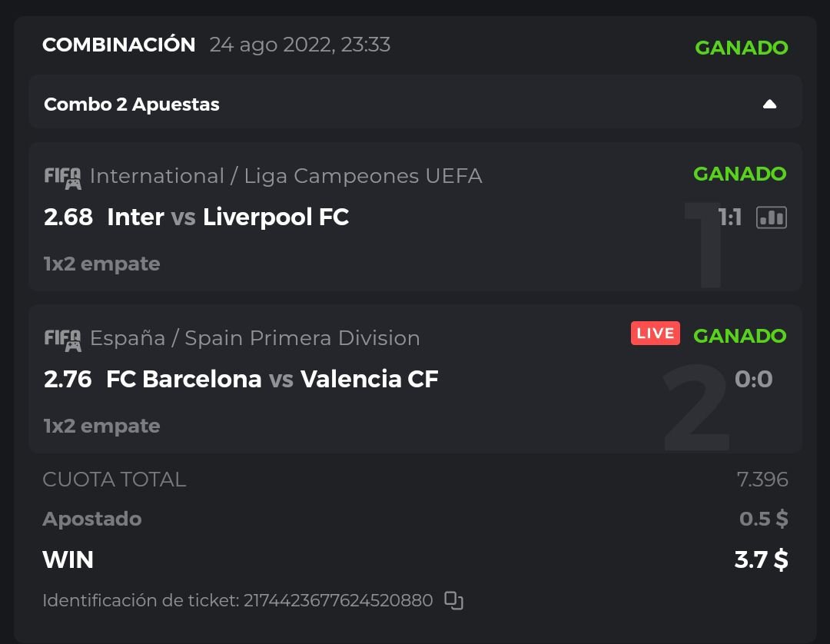
Task: Copy the ticket identification number icon
Action: tap(454, 600)
